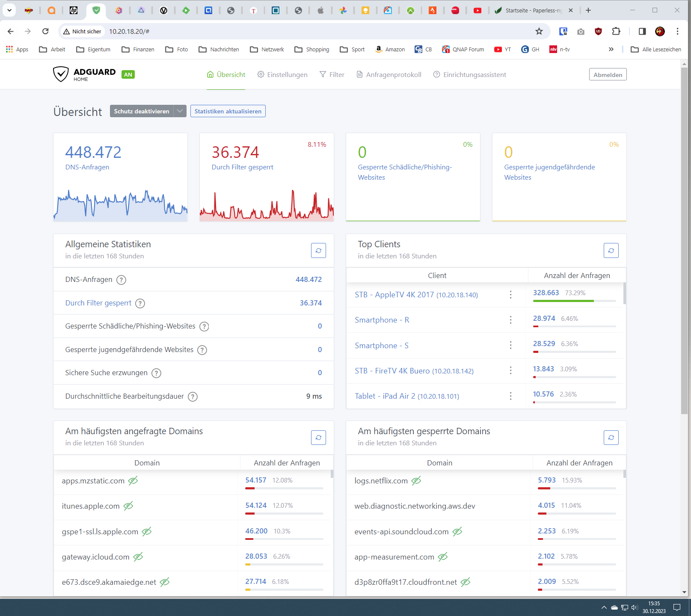Click the Statistiken aktualisieren button
The image size is (691, 616).
[x=228, y=111]
